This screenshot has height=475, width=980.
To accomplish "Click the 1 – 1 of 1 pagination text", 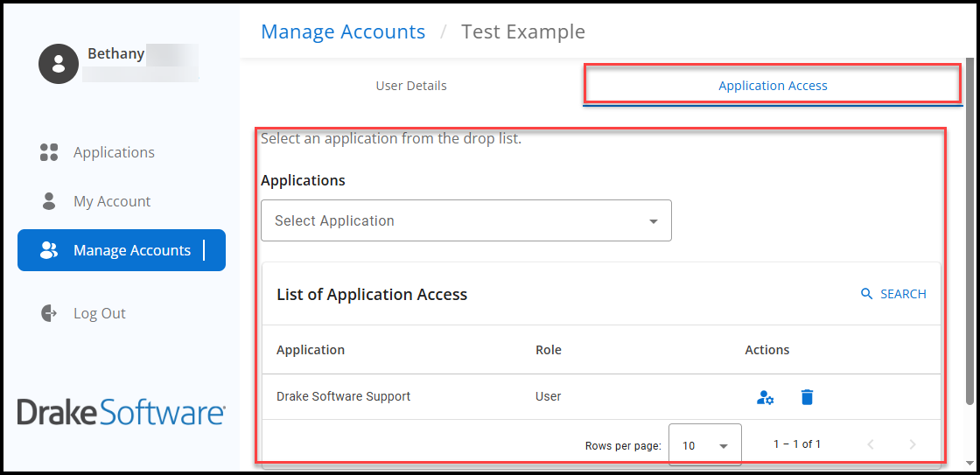I will click(x=797, y=444).
